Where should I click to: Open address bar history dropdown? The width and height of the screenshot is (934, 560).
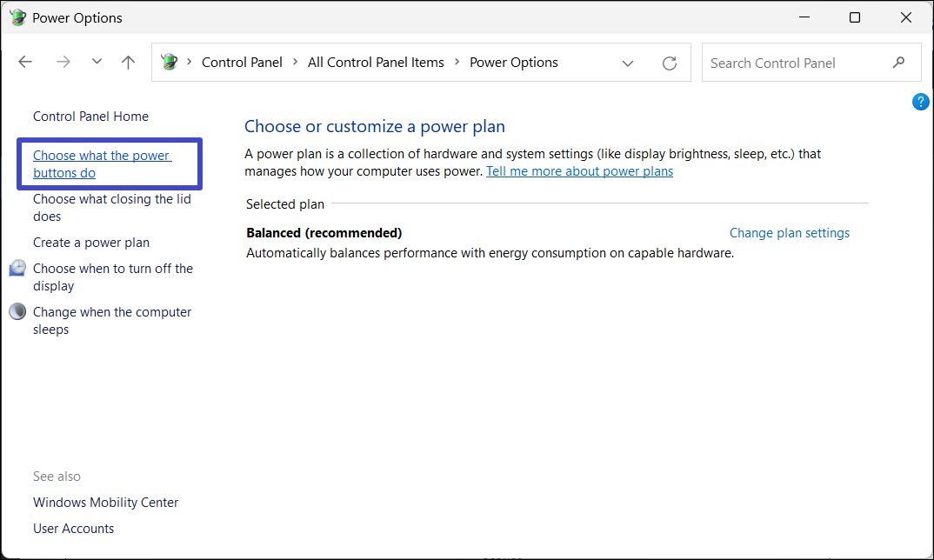pyautogui.click(x=628, y=63)
